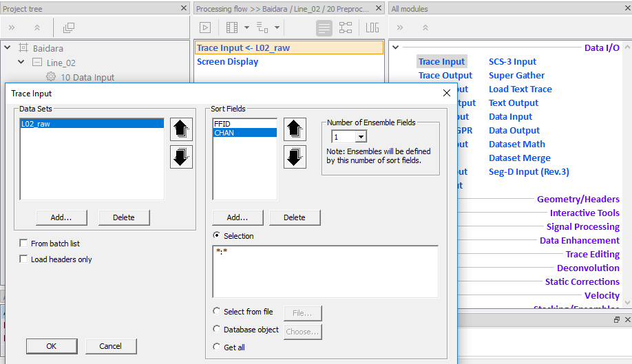
Task: Click the gear icon of 10 Data Input
Action: (51, 76)
